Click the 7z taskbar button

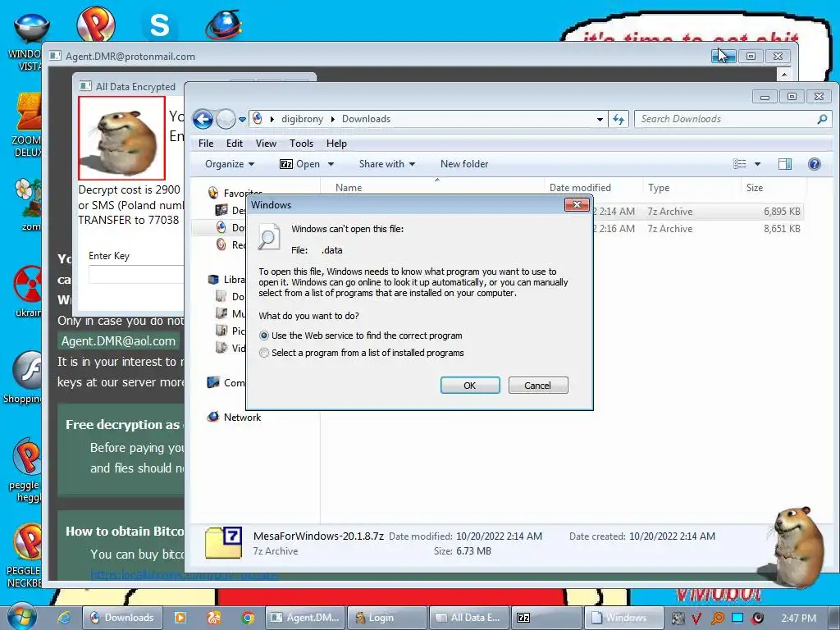point(546,618)
